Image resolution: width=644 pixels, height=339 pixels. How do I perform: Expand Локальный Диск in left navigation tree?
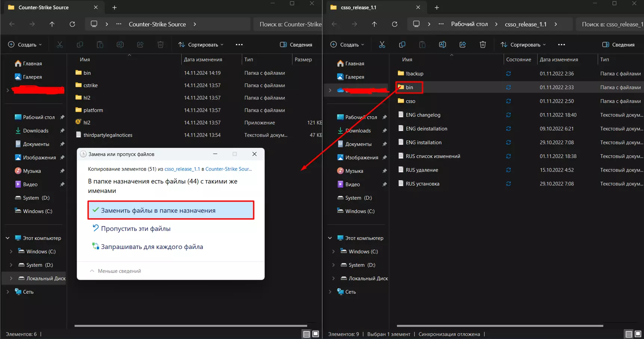pyautogui.click(x=11, y=278)
